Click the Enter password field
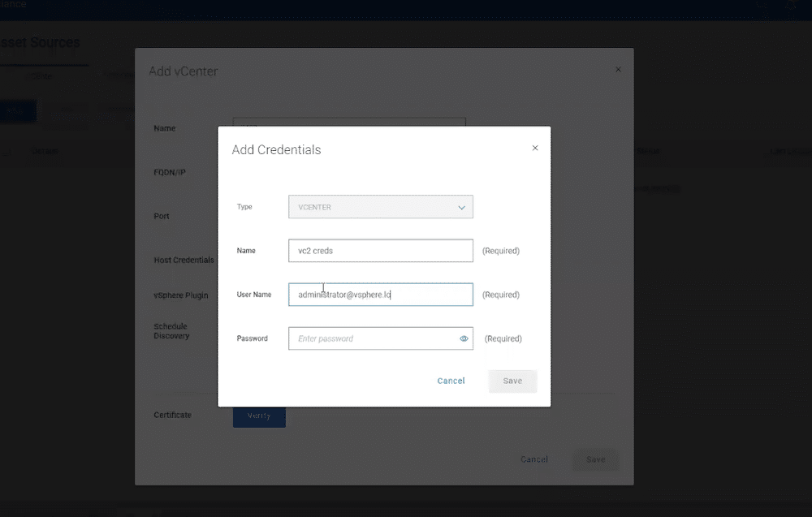 381,338
